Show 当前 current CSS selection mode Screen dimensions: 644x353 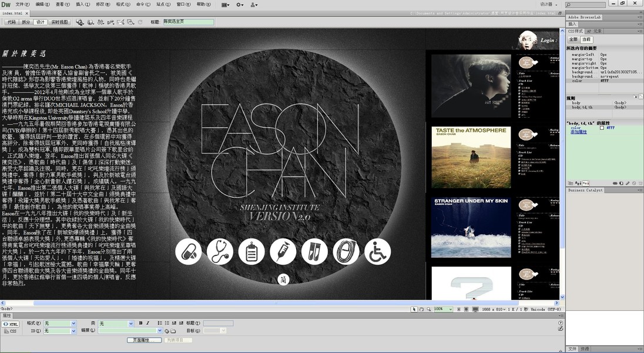[x=586, y=39]
